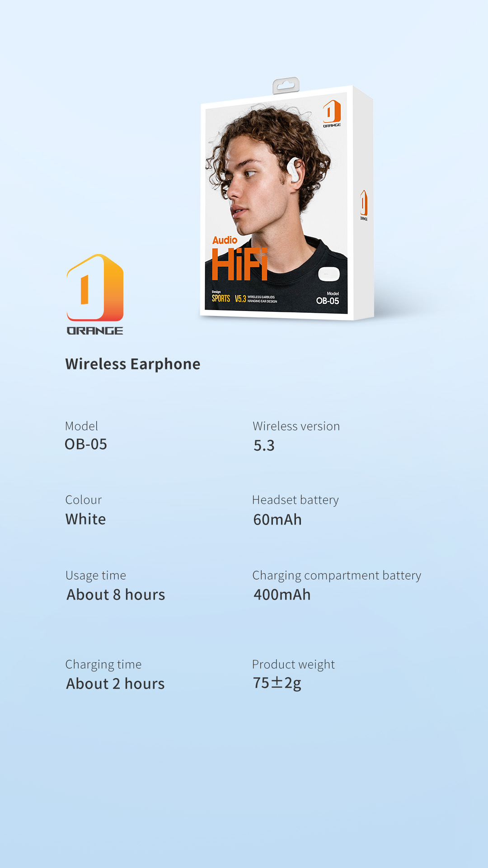The height and width of the screenshot is (868, 488).
Task: Click the White colour value
Action: 85,519
